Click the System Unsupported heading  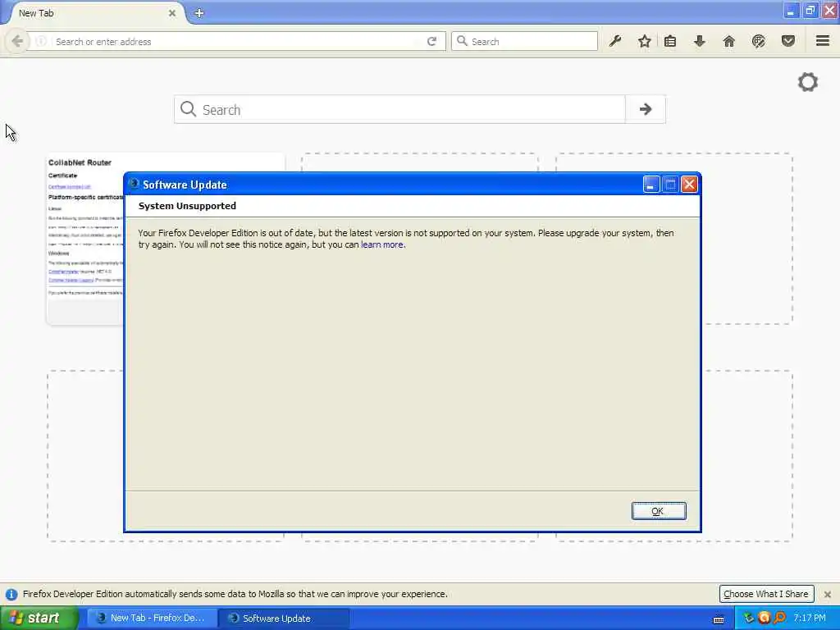187,206
